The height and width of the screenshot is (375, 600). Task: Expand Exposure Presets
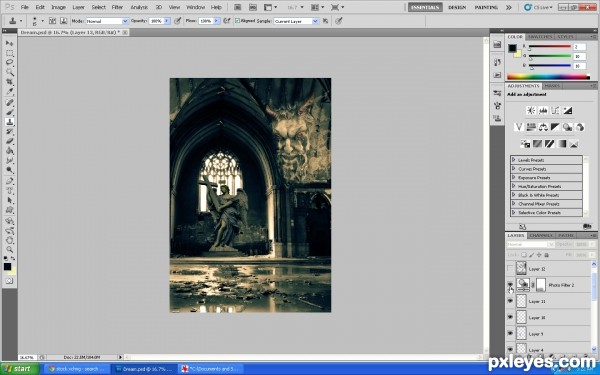(x=514, y=178)
